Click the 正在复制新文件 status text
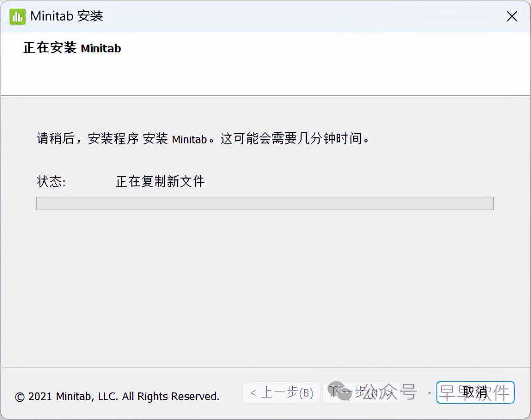The image size is (531, 420). [x=160, y=181]
